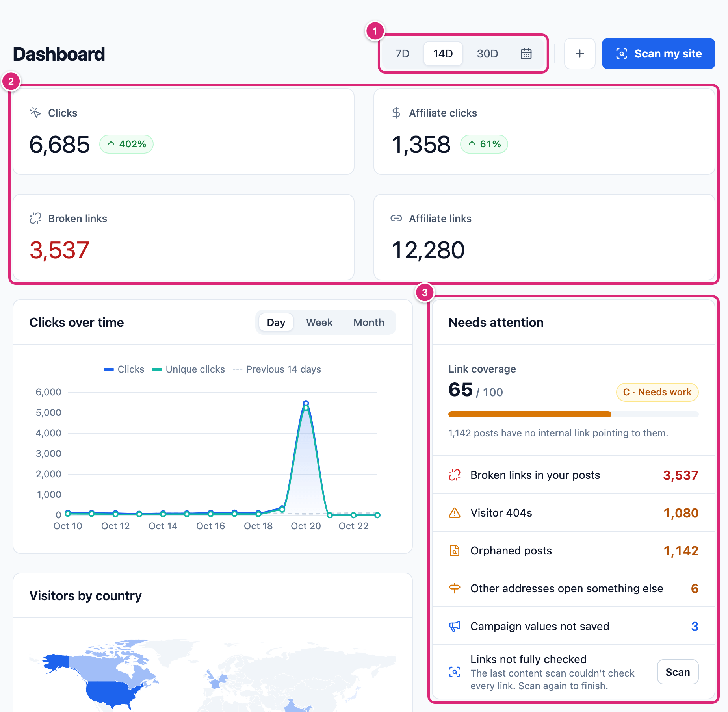The height and width of the screenshot is (712, 728).
Task: Click the plus add button
Action: tap(579, 54)
